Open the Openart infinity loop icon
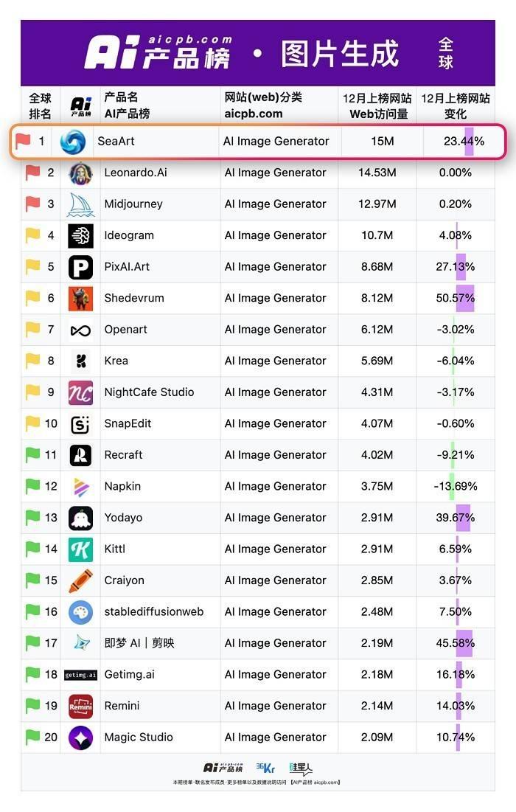This screenshot has height=812, width=516. click(x=81, y=330)
